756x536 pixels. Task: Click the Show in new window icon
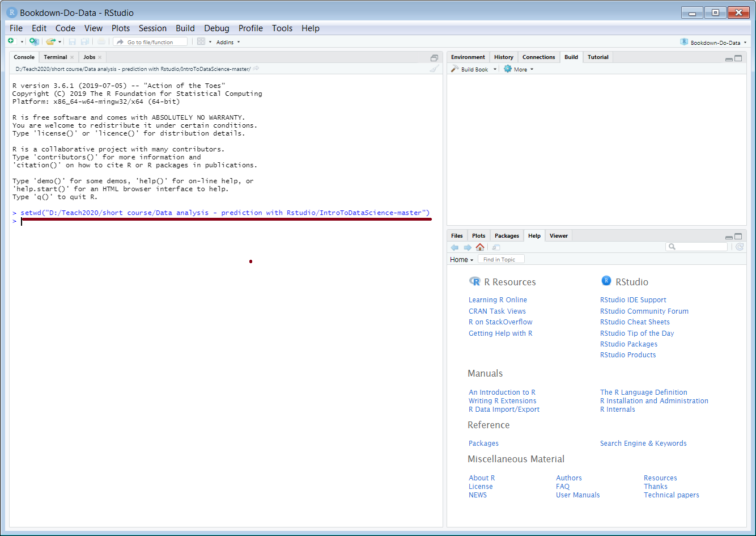[496, 247]
